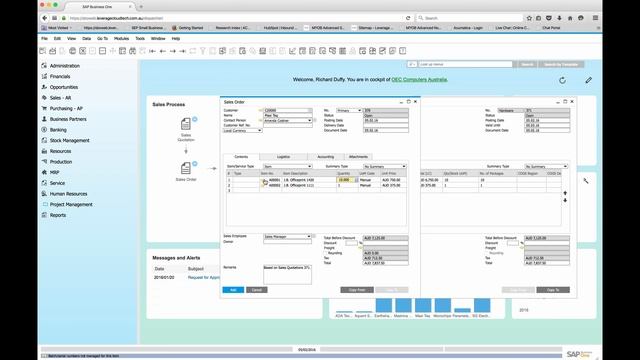This screenshot has height=360, width=640.
Task: Click the Customer Ref. No. field
Action: 288,125
